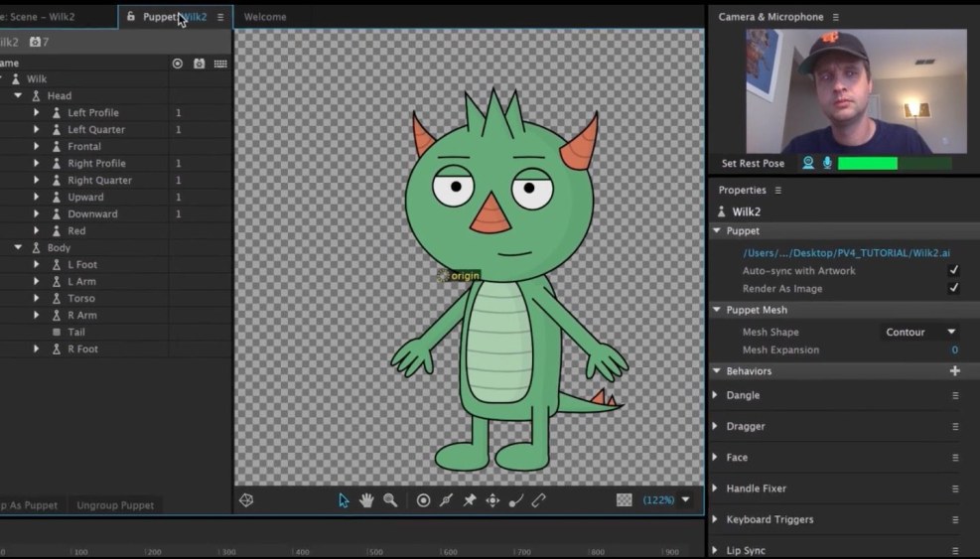Screen dimensions: 980x559
Task: Add a behavior with plus icon
Action: 954,371
